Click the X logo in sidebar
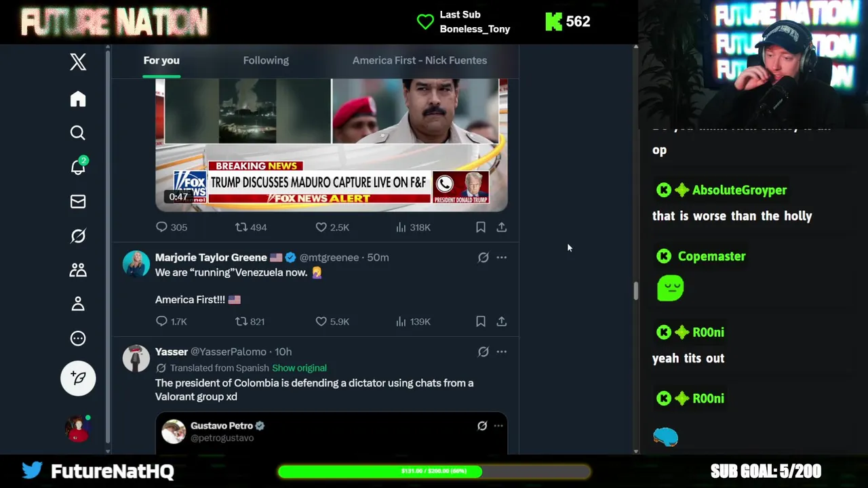 click(x=78, y=62)
